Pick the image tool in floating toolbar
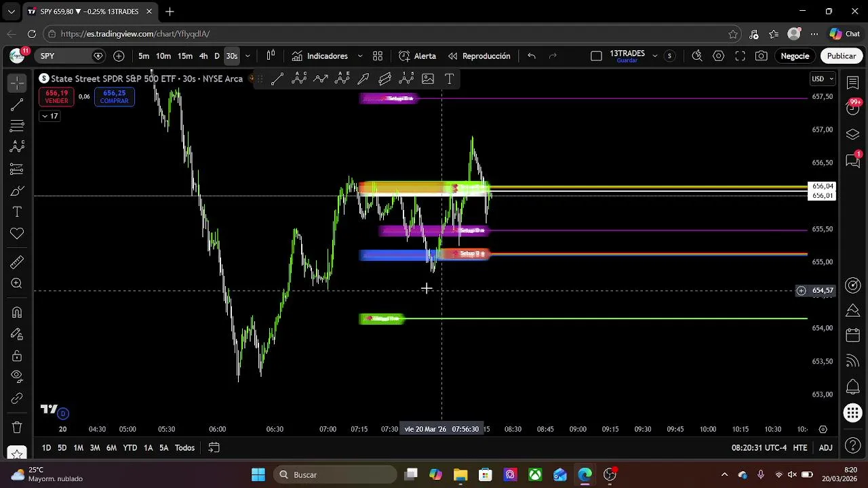 pos(428,79)
